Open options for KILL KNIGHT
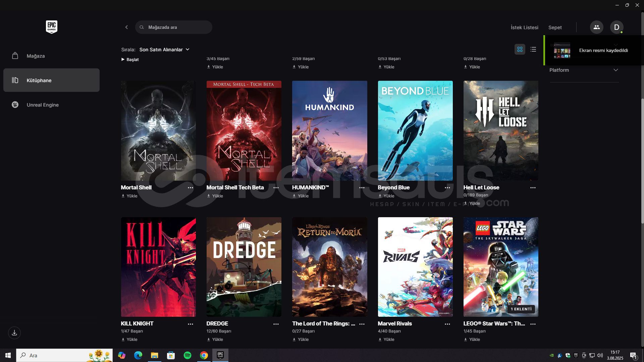644x362 pixels. [x=191, y=324]
